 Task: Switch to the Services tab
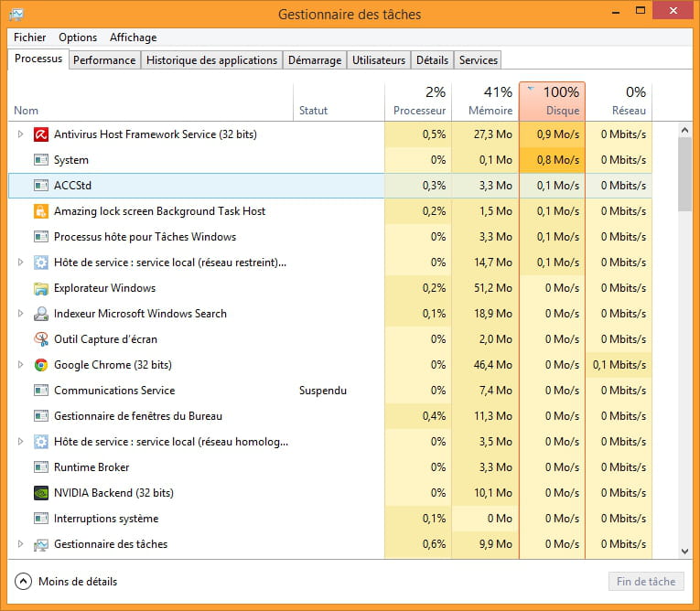click(x=479, y=60)
